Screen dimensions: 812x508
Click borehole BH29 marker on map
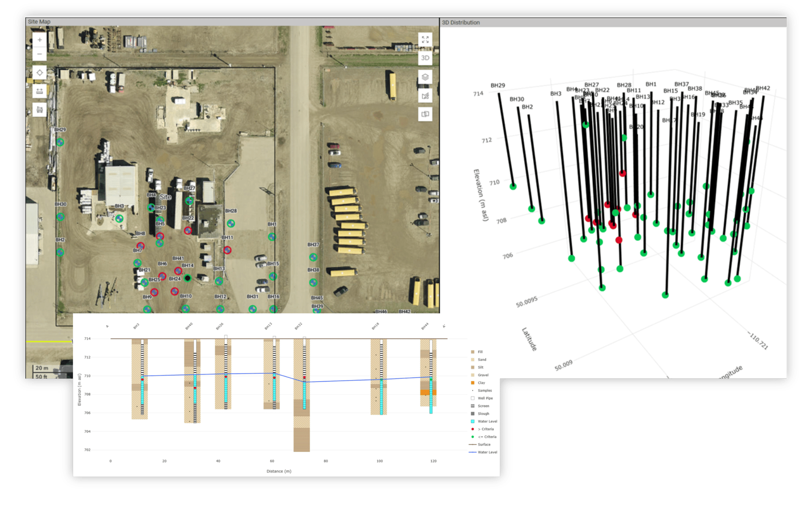click(60, 142)
